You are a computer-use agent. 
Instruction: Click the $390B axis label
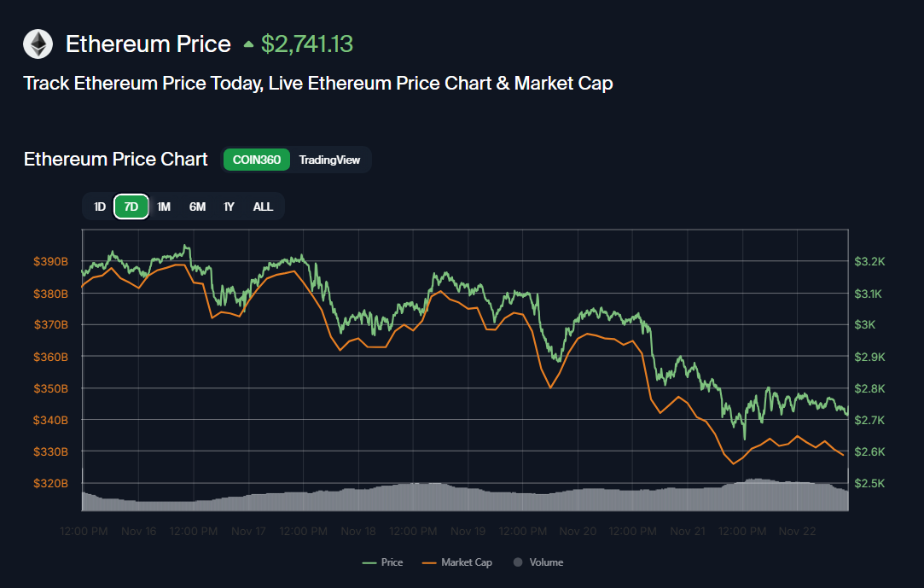(x=51, y=261)
